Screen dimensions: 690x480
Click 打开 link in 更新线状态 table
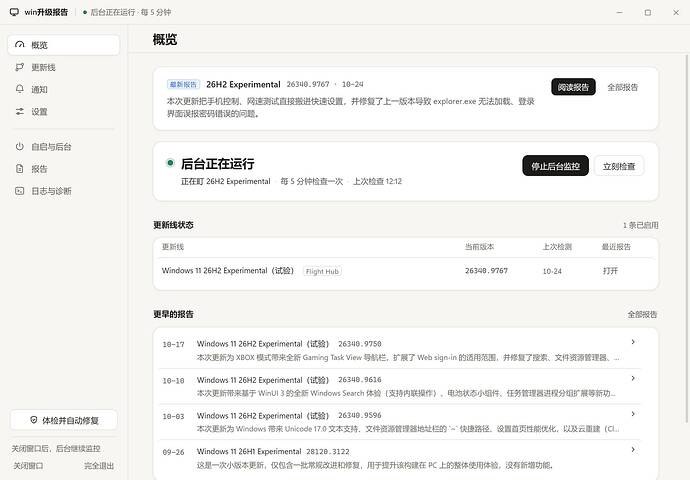[x=610, y=271]
